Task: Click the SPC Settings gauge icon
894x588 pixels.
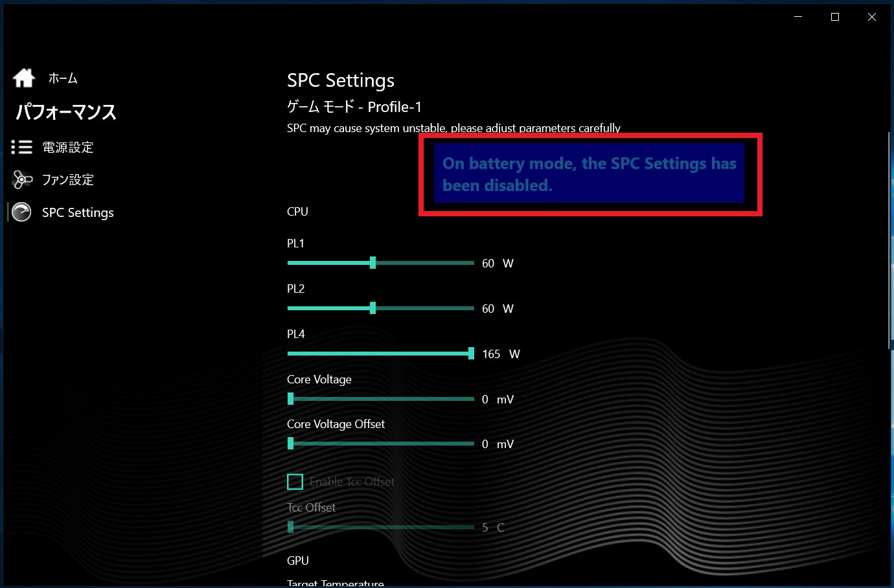Action: (22, 212)
